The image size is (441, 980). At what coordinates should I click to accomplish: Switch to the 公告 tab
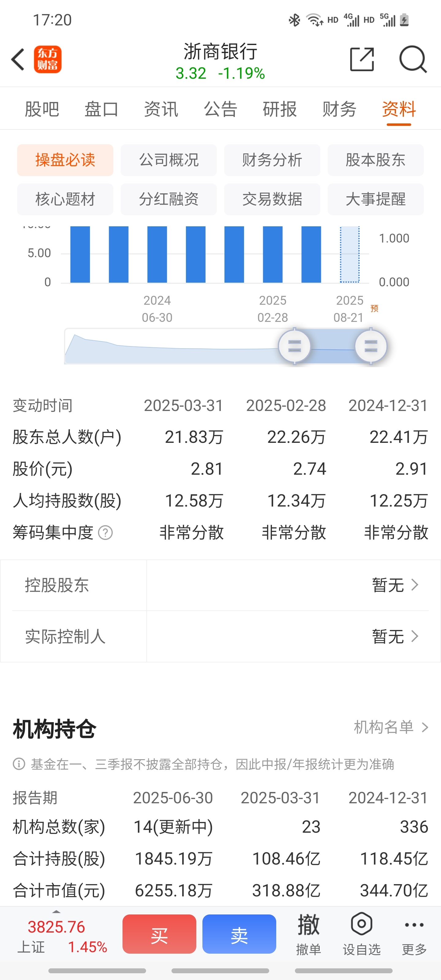click(221, 109)
